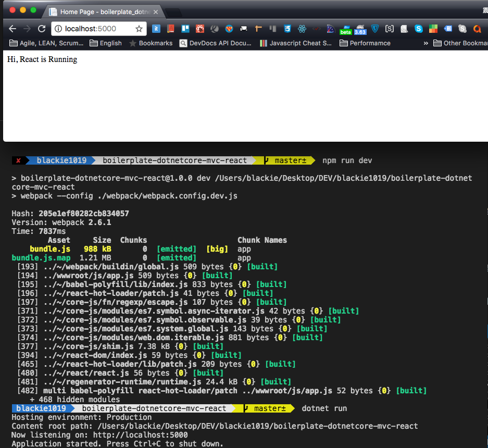
Task: Open the DevDocs API Documentation bookmark
Action: [215, 43]
